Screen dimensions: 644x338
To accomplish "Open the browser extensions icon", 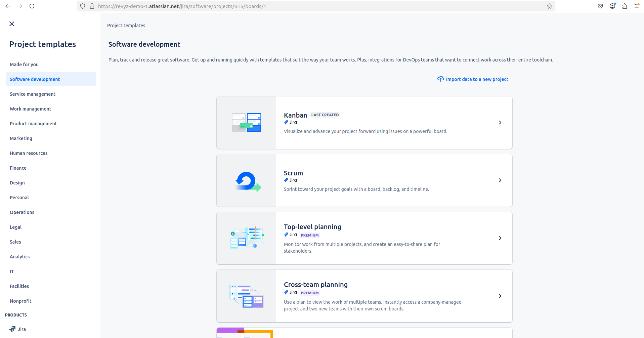I will point(625,6).
